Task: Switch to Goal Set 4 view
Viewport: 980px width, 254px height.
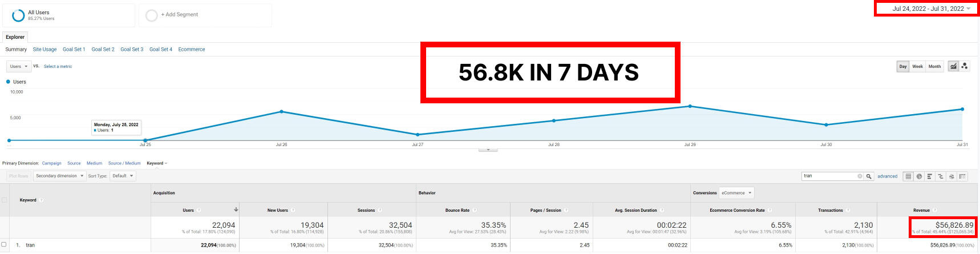Action: point(161,50)
